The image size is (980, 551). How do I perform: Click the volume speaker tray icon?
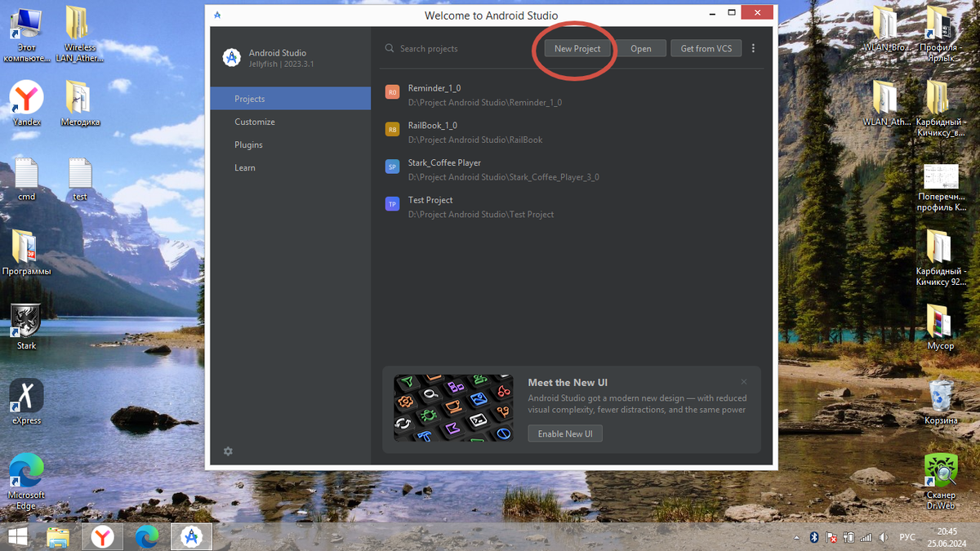(883, 538)
